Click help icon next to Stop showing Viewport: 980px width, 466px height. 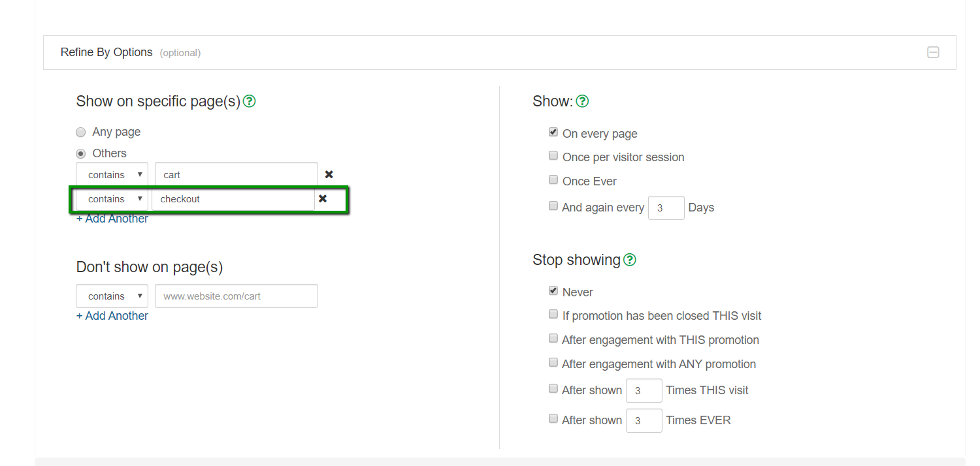(x=629, y=260)
